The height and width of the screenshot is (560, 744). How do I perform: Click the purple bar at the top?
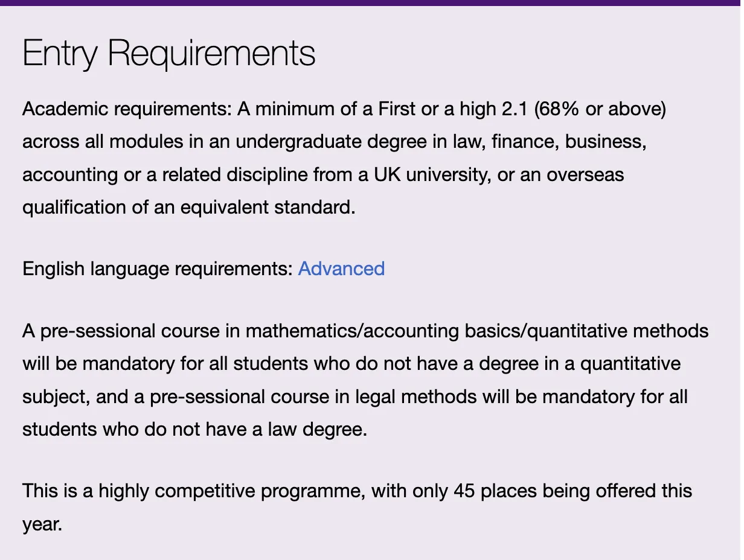click(x=372, y=2)
